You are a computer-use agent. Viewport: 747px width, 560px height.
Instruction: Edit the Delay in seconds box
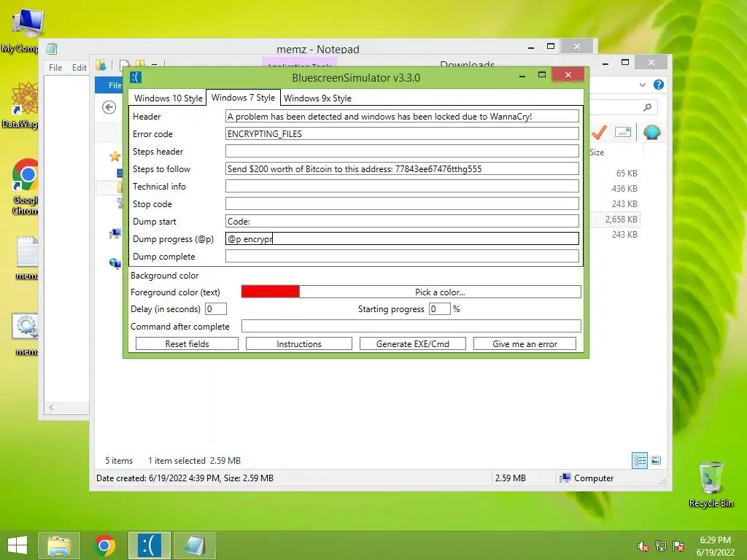(216, 309)
